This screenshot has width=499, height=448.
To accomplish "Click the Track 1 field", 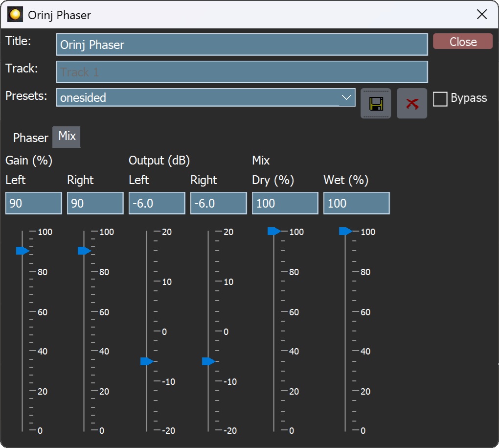I will pyautogui.click(x=242, y=72).
